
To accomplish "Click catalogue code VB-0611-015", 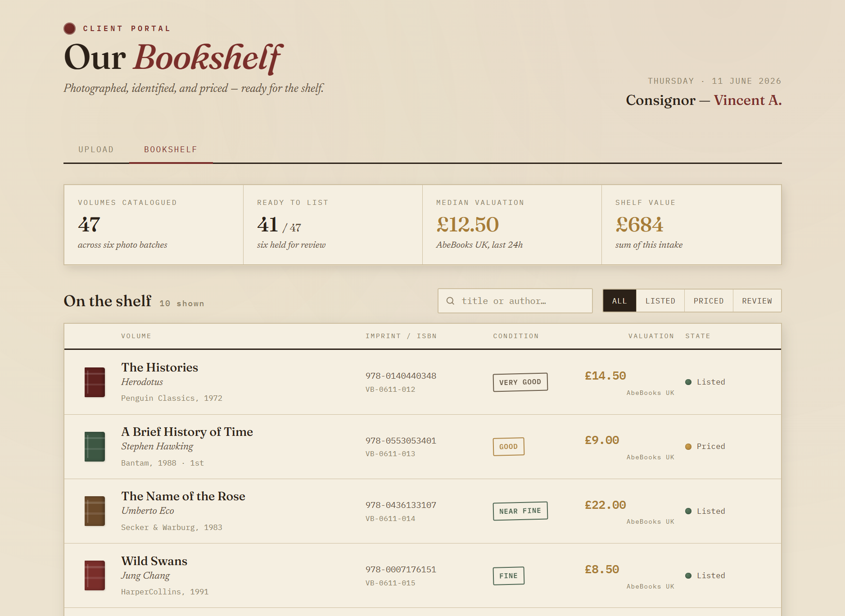I will pos(390,583).
